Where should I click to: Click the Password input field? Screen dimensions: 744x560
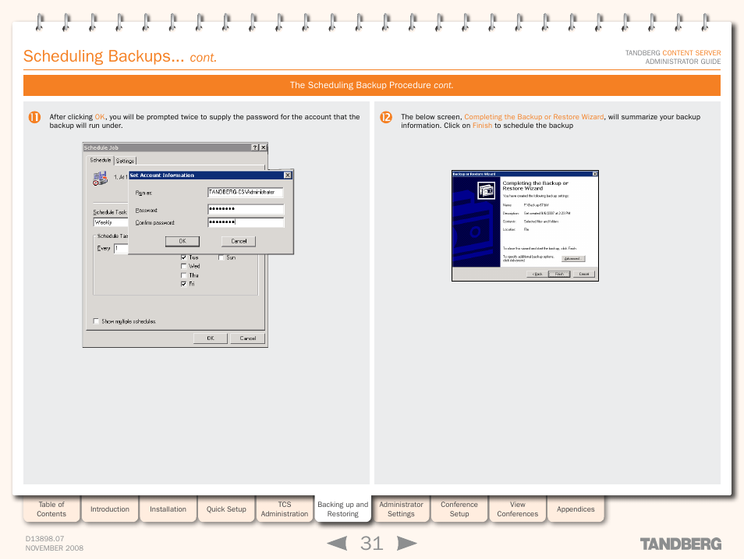(x=246, y=209)
